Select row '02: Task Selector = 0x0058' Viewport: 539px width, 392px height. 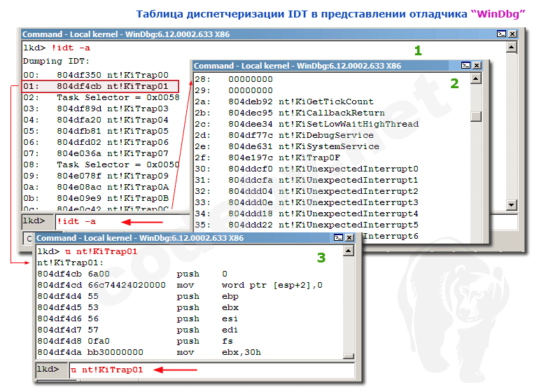click(101, 98)
